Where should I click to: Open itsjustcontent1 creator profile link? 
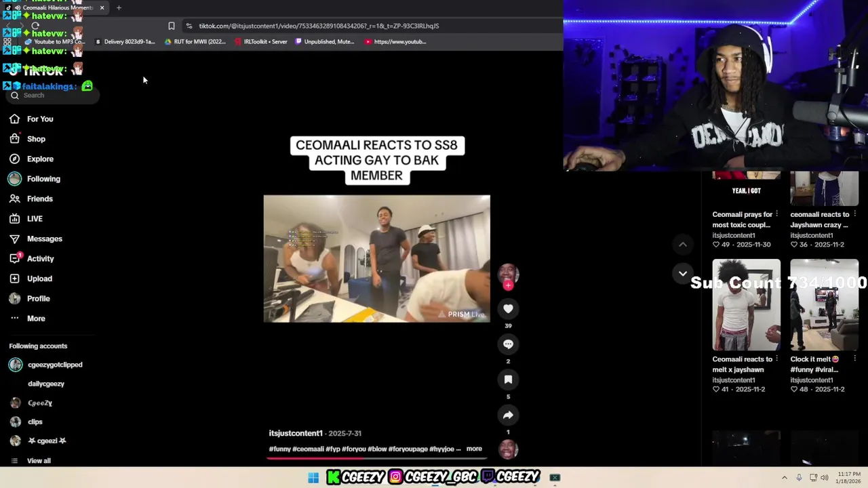pos(296,433)
